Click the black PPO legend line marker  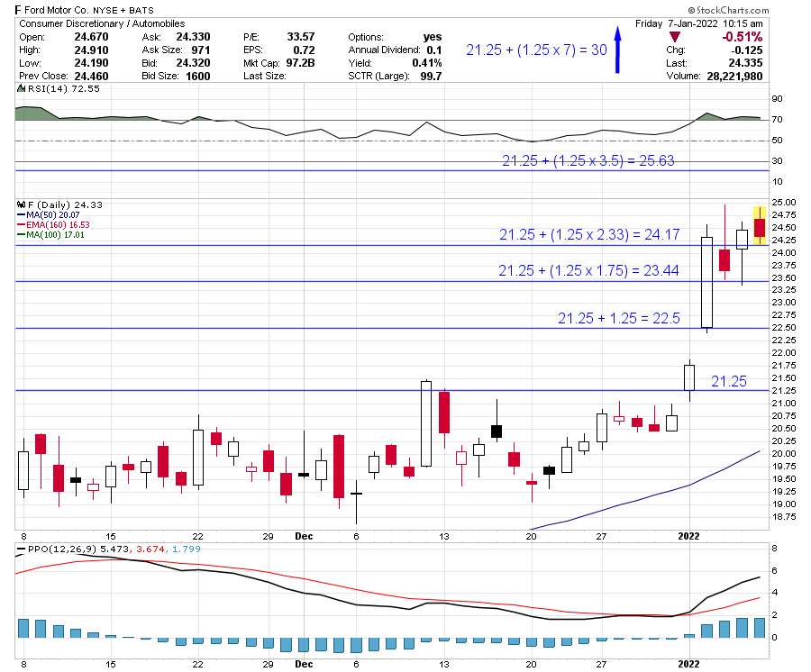[x=22, y=549]
